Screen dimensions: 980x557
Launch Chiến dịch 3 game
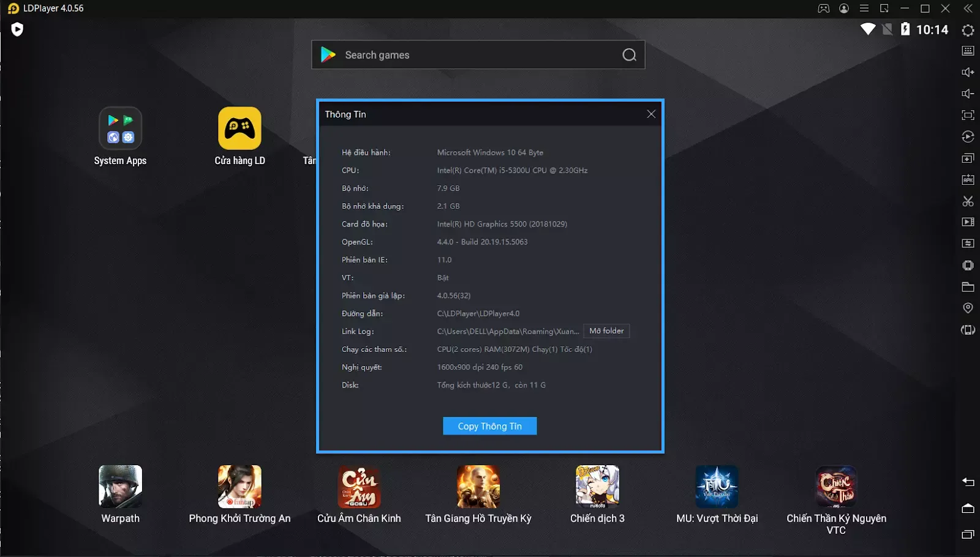597,487
